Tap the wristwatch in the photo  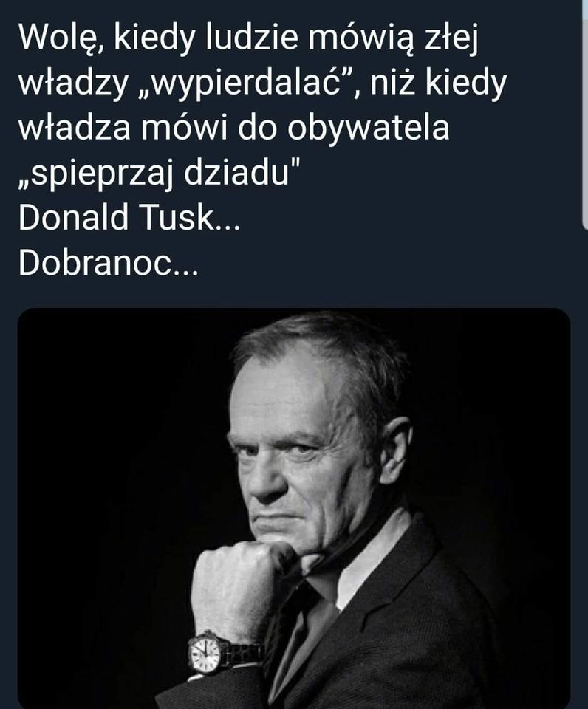tap(206, 653)
